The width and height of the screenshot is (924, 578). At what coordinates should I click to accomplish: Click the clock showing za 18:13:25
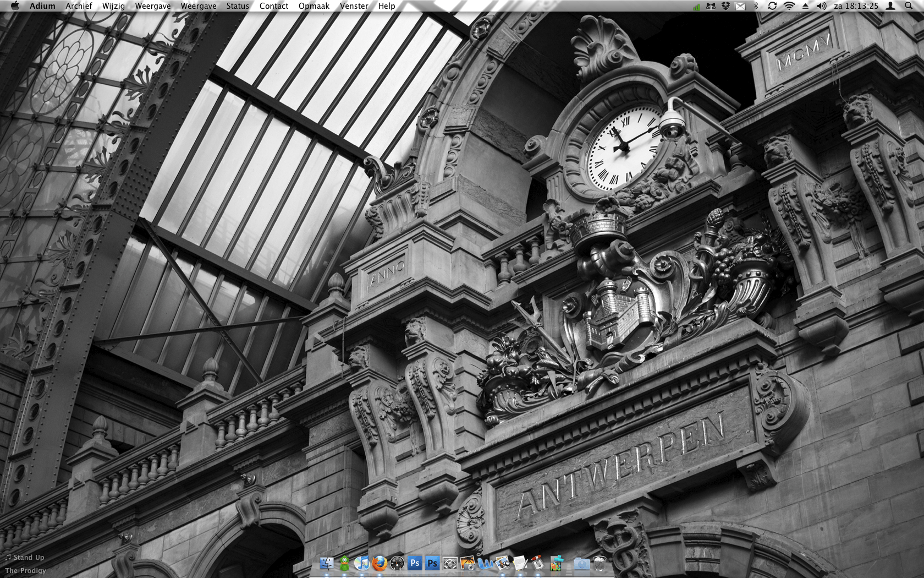click(x=856, y=6)
